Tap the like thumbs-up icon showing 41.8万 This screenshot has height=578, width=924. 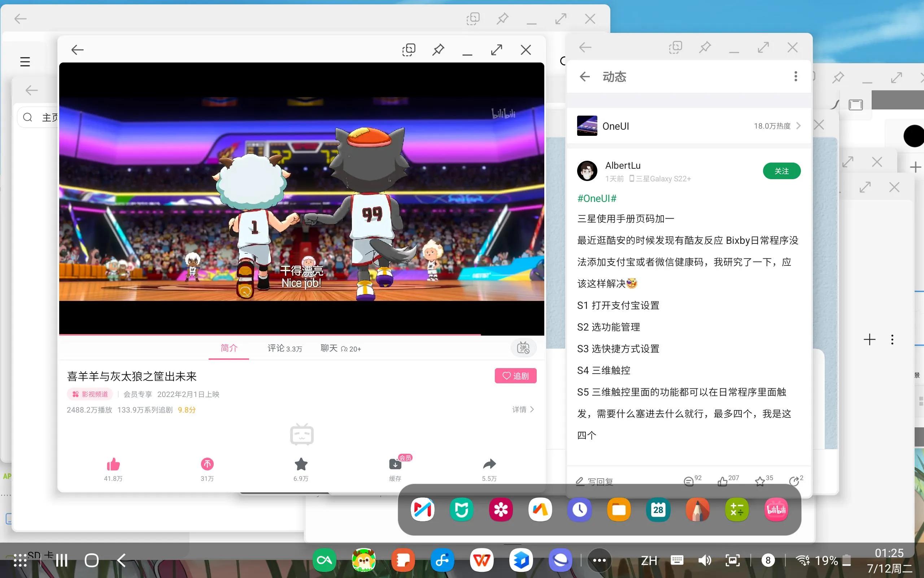(x=113, y=464)
